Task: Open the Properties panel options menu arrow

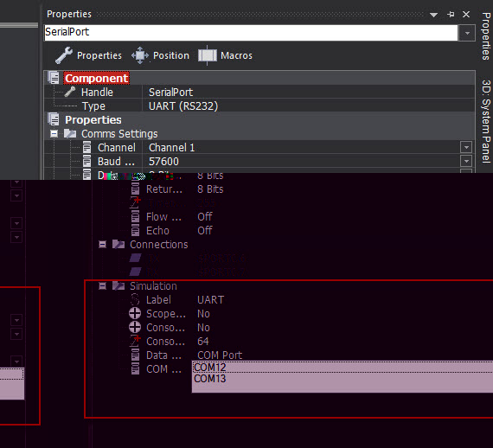Action: (433, 15)
